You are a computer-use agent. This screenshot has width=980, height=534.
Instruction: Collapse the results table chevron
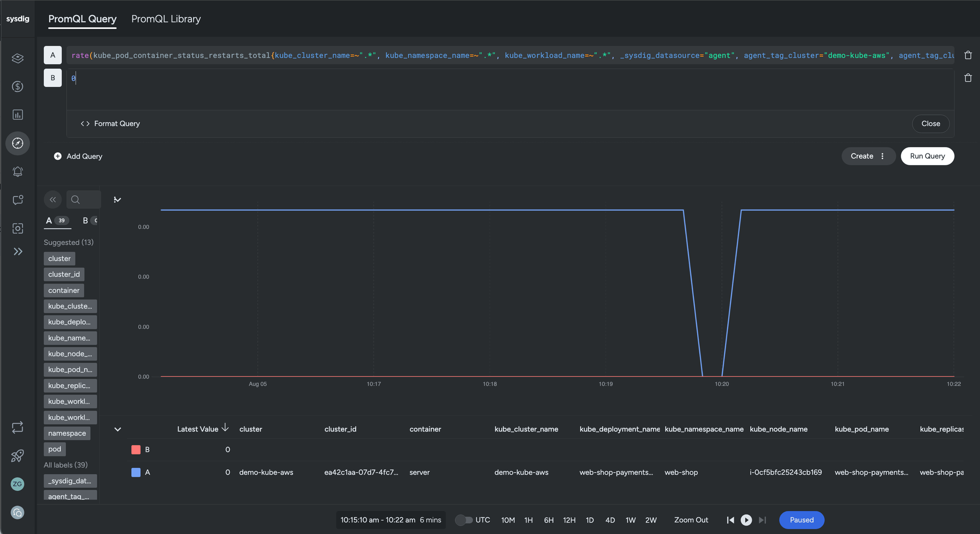pyautogui.click(x=118, y=429)
